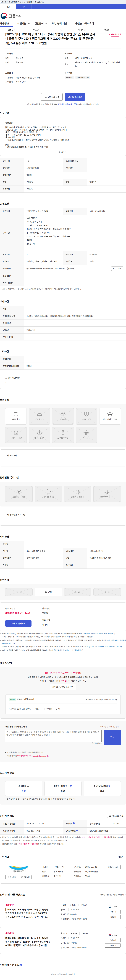The width and height of the screenshot is (126, 980).
Task: Expand the 직업 능력 개발 menu
Action: (61, 24)
